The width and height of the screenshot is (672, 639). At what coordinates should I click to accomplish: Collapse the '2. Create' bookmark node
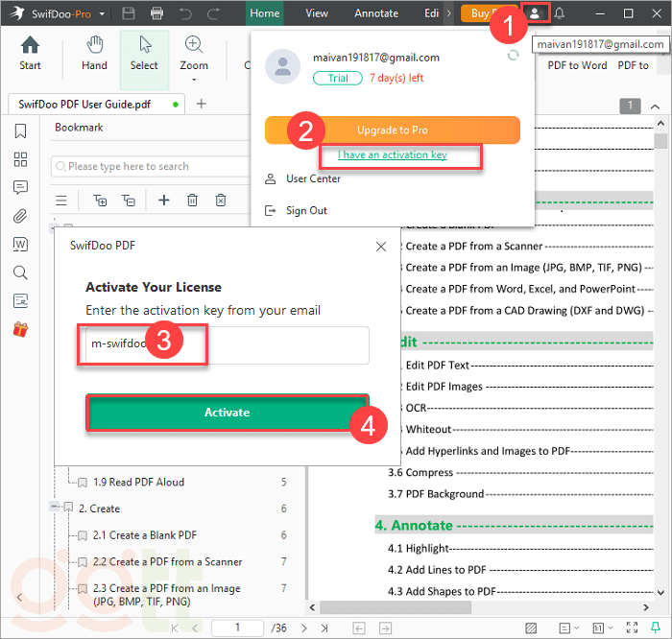pos(54,507)
